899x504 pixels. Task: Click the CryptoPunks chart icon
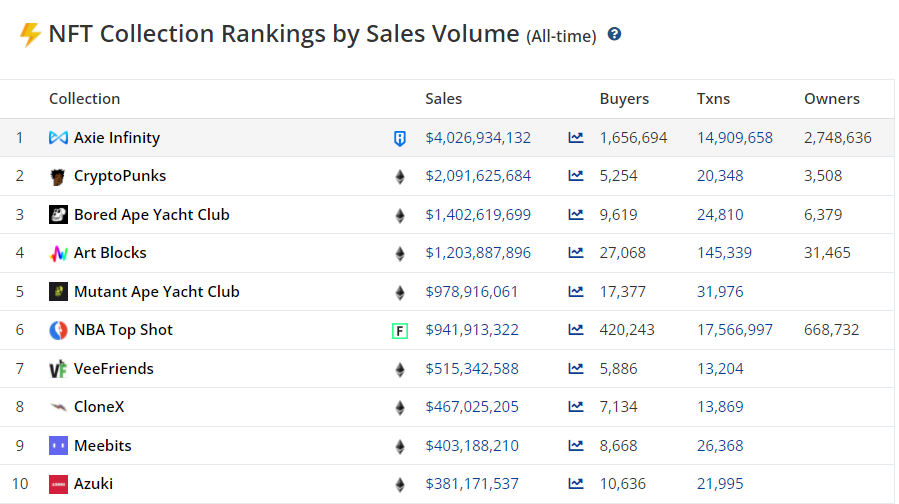[x=576, y=176]
